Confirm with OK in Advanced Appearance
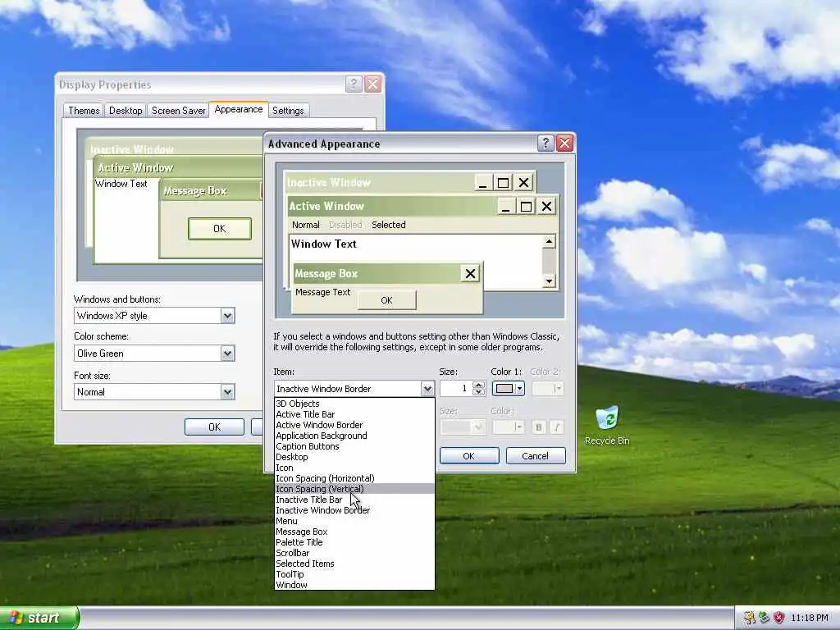Screen dimensions: 840x630 point(468,456)
